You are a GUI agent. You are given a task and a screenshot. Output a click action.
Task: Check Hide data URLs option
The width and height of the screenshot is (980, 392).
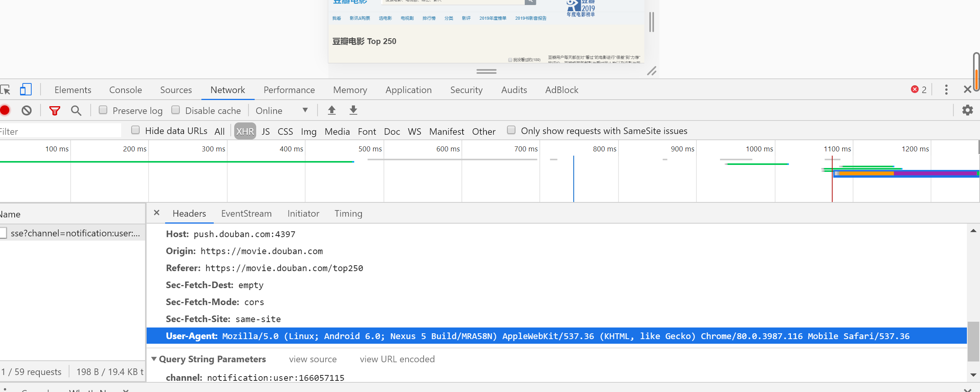point(135,130)
